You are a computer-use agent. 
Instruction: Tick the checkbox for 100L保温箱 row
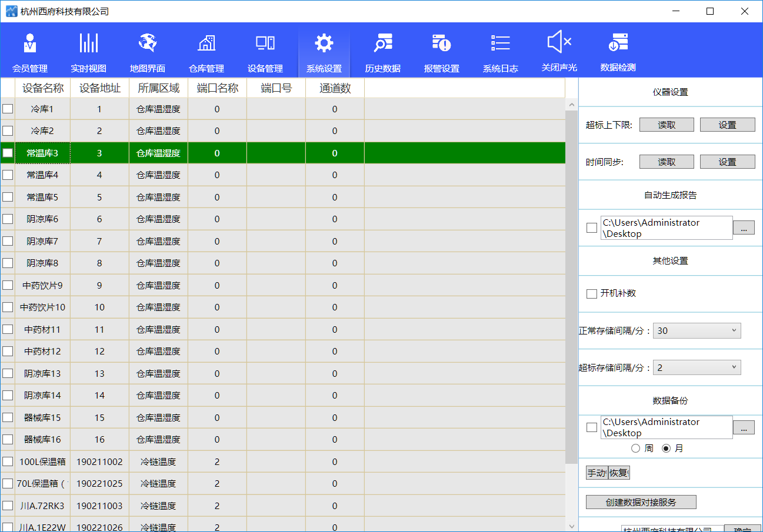click(x=8, y=461)
